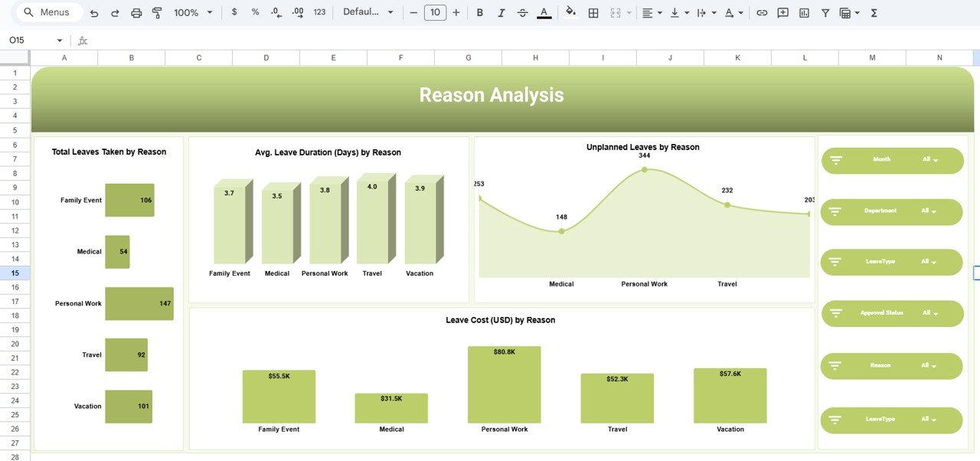The width and height of the screenshot is (980, 461).
Task: Create a filter
Action: pos(825,12)
